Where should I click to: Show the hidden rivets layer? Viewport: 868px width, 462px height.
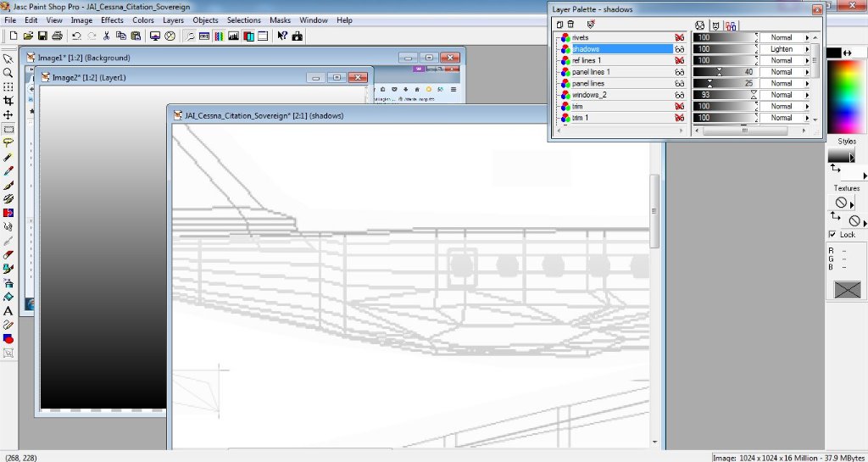coord(679,38)
